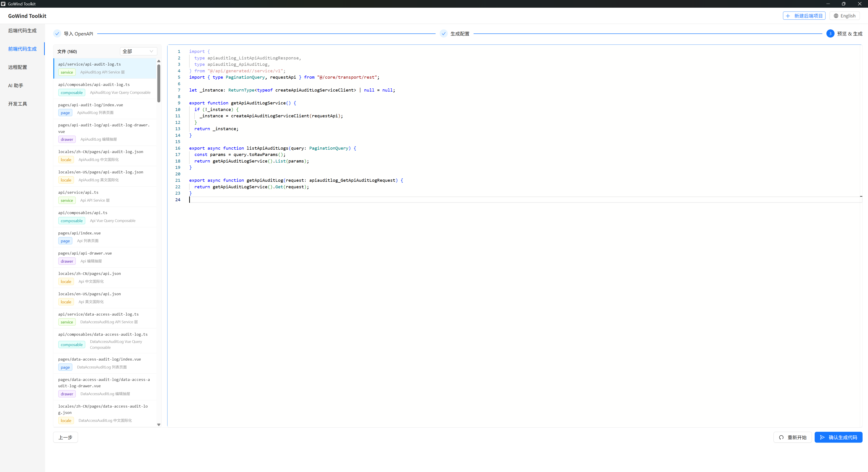Click the 上一步 button
The width and height of the screenshot is (868, 472).
click(x=65, y=437)
